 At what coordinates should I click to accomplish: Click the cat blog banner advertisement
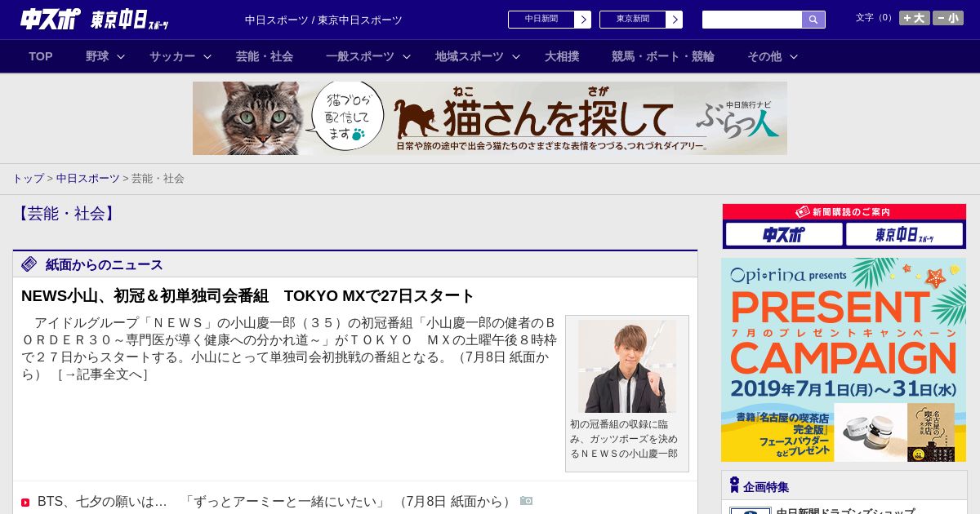[490, 118]
